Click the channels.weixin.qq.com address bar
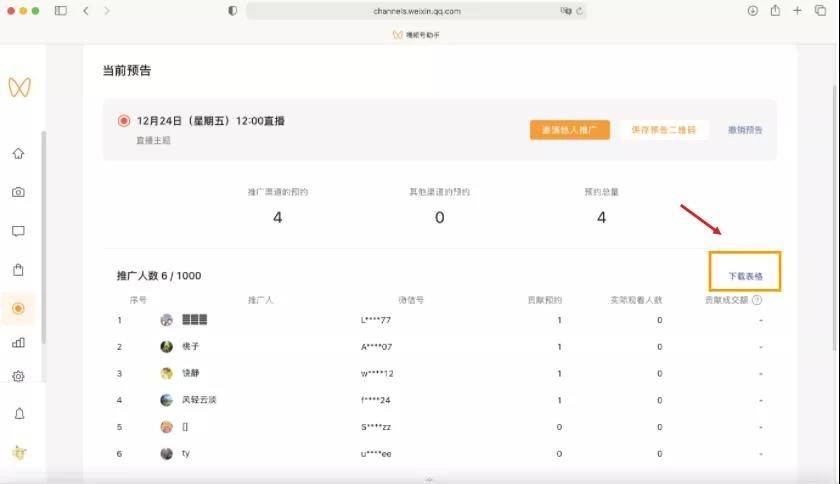Screen dimensions: 840x484 [x=416, y=11]
